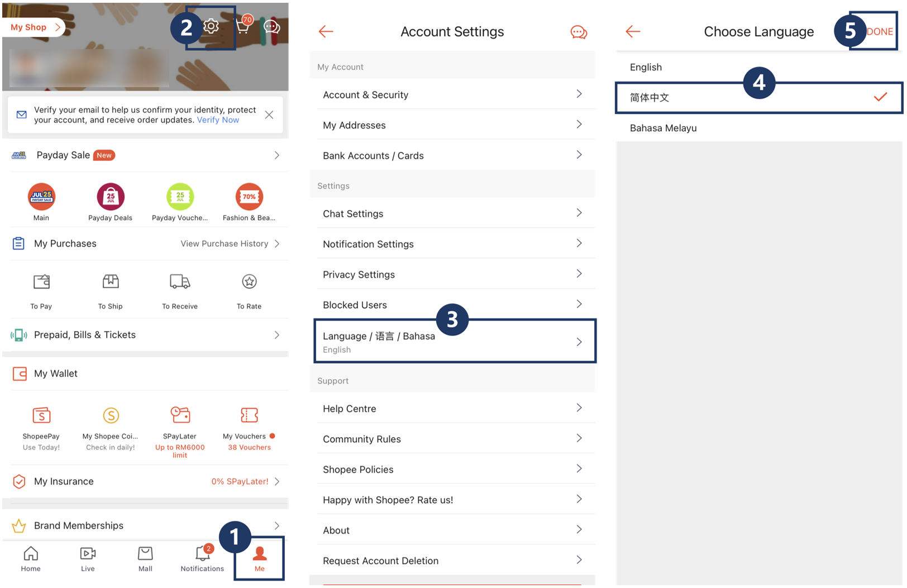Expand Community Rules chevron
907x588 pixels.
click(579, 438)
